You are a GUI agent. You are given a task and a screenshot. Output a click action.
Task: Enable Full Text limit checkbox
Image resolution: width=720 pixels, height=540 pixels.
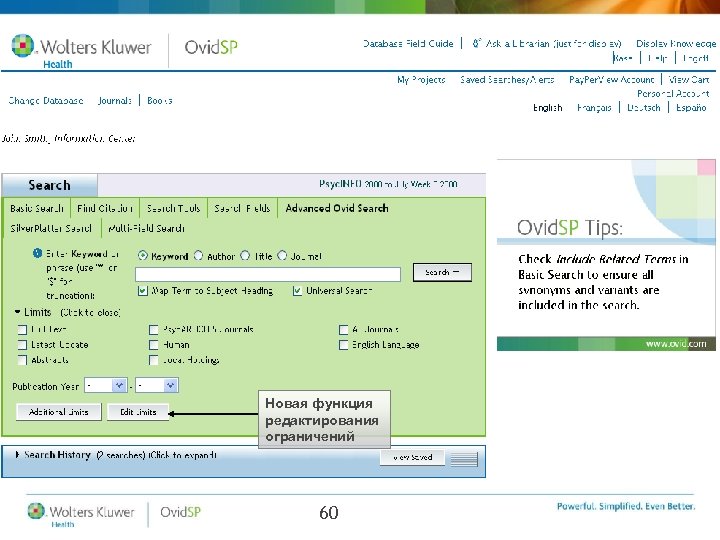[x=22, y=330]
